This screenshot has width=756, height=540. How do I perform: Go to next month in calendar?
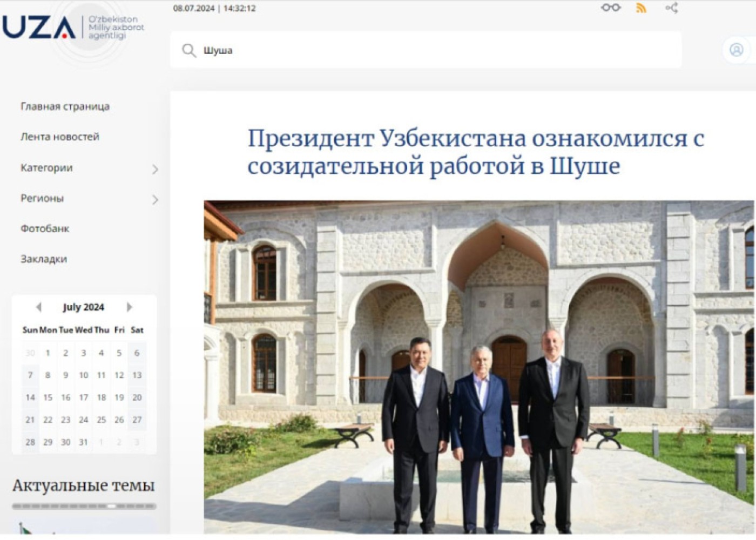[x=129, y=307]
